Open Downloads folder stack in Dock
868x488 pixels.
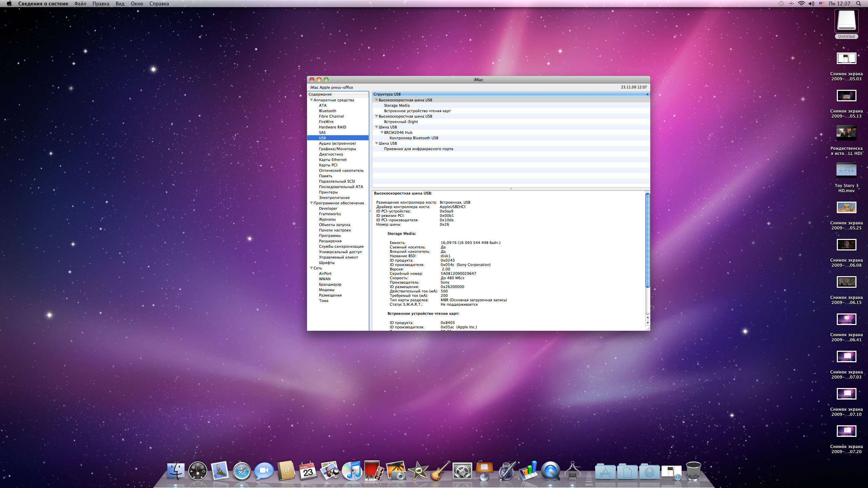[x=649, y=472]
